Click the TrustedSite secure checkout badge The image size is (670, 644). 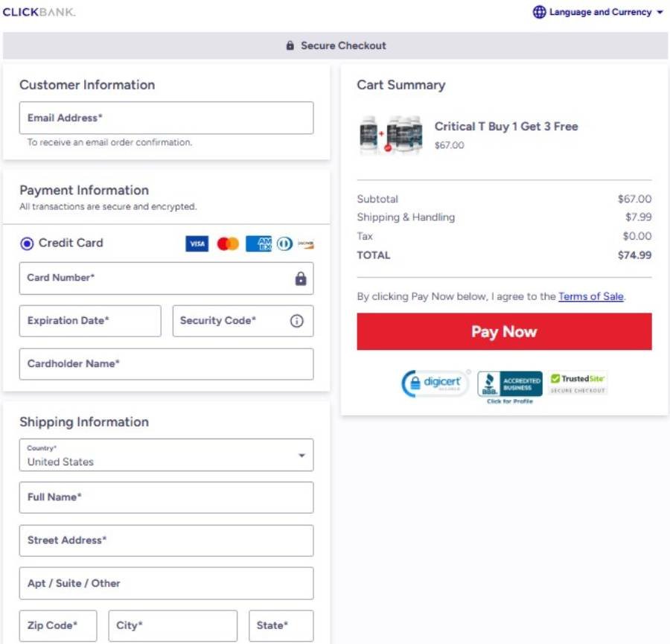click(578, 381)
